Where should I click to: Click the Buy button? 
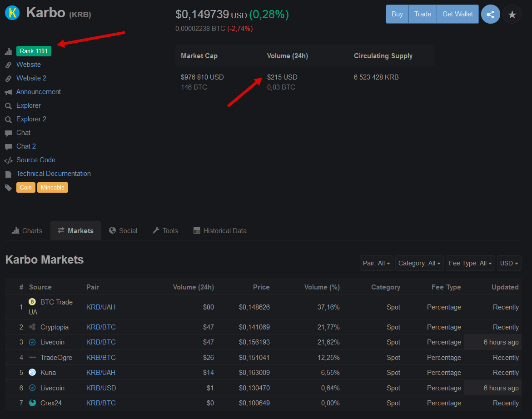tap(397, 14)
